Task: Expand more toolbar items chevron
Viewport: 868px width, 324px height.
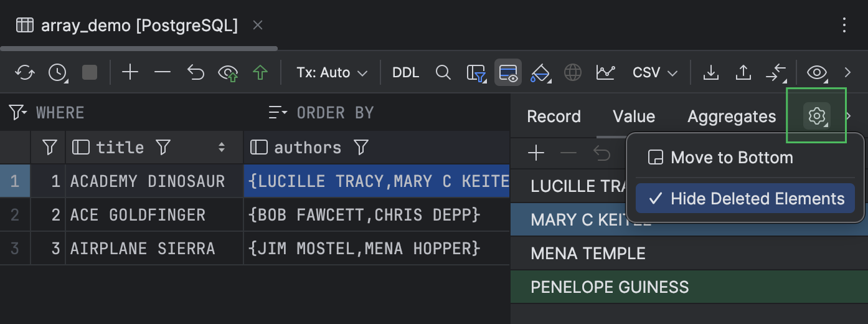Action: point(847,72)
